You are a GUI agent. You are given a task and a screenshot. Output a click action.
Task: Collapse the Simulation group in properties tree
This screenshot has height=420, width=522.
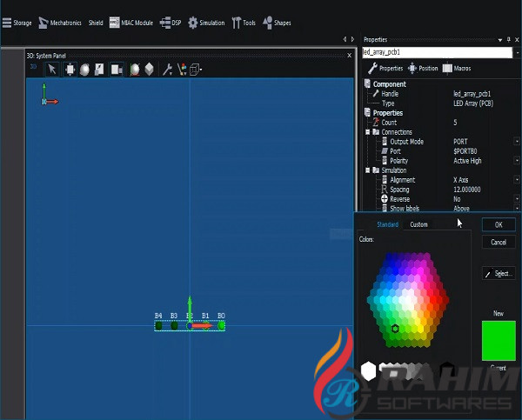pos(367,170)
